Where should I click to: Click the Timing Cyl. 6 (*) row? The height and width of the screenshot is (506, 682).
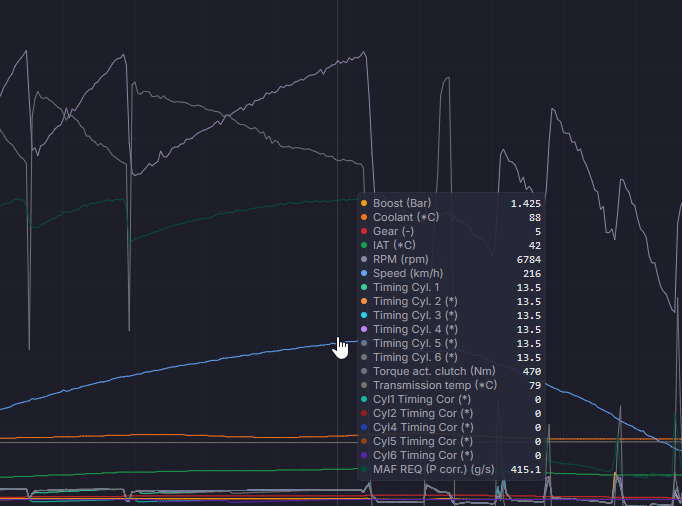click(451, 357)
